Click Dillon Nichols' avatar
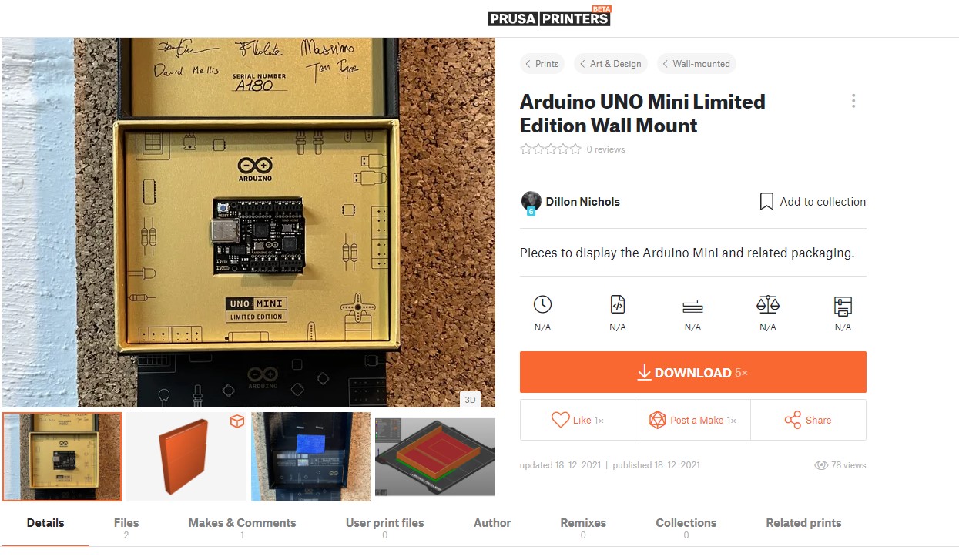This screenshot has width=959, height=560. [531, 202]
